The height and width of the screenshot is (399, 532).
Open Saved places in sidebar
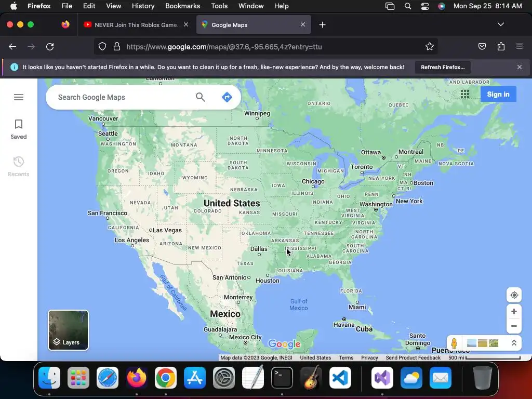(x=19, y=129)
